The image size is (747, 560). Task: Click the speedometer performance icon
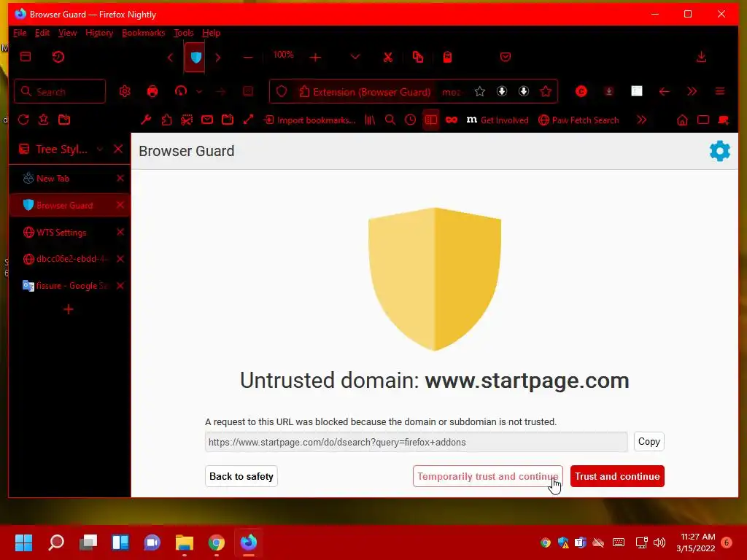point(181,91)
